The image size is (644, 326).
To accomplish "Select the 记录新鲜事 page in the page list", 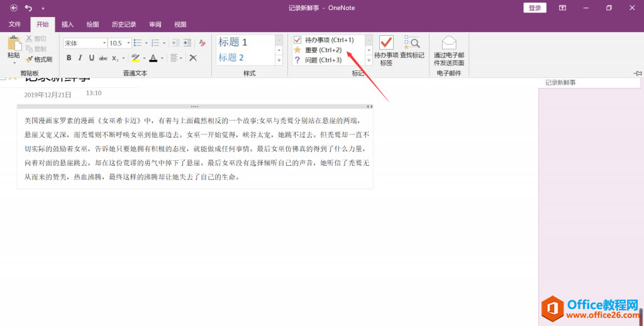I will 589,83.
